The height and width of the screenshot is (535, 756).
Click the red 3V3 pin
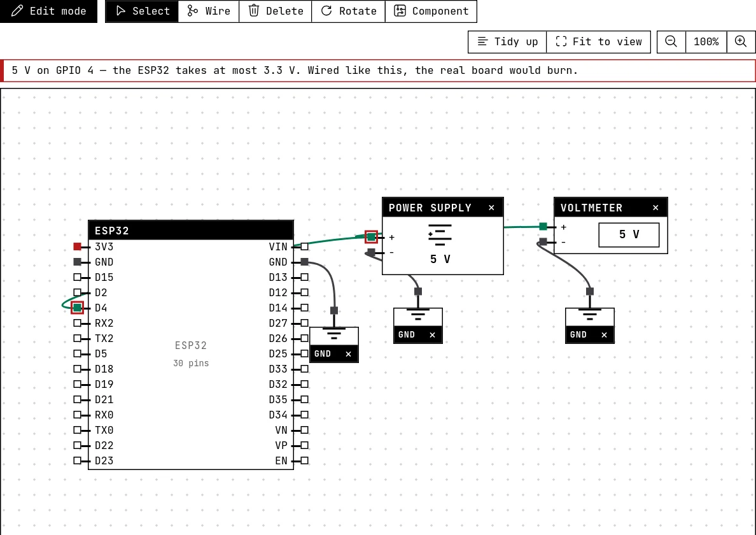(77, 246)
